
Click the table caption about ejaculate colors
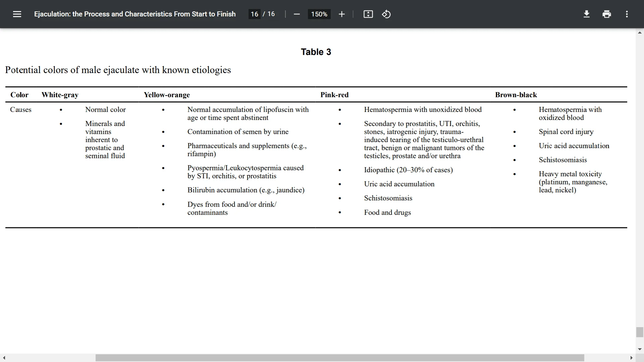(118, 70)
